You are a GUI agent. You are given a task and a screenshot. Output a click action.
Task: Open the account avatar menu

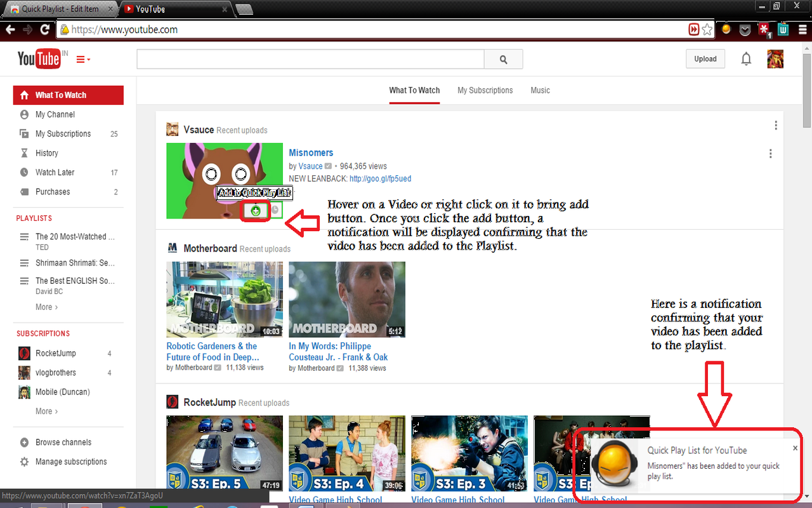[775, 59]
